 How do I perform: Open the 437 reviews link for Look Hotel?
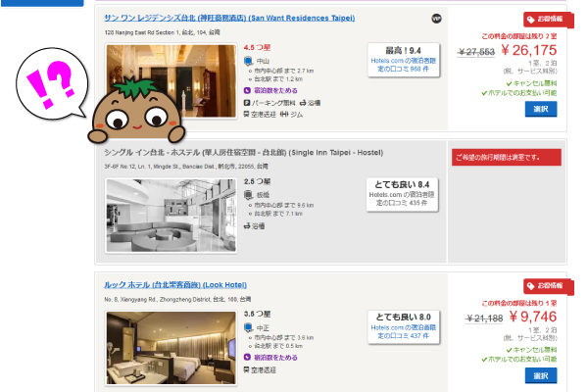coord(403,335)
